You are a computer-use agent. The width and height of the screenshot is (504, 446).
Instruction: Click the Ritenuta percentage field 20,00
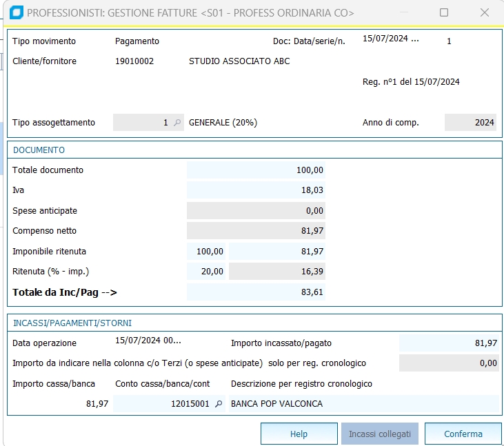[207, 272]
